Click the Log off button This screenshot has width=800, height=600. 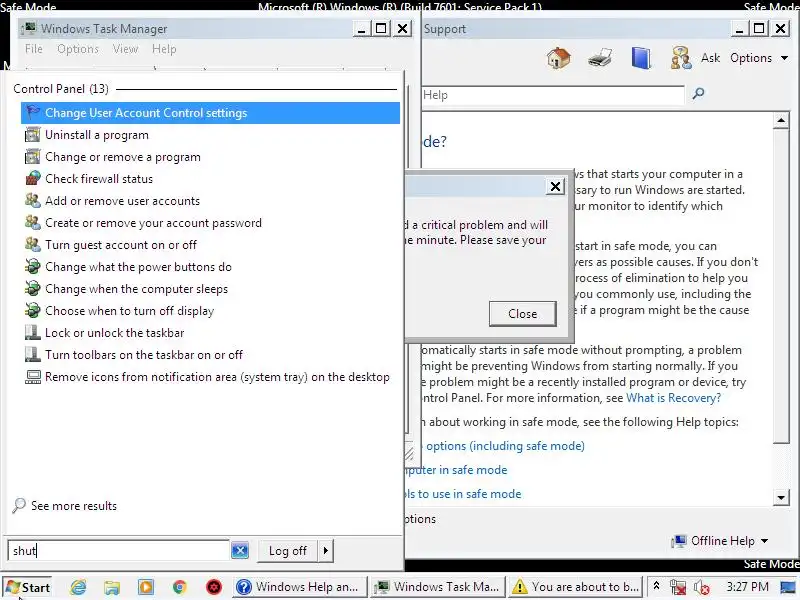point(288,551)
